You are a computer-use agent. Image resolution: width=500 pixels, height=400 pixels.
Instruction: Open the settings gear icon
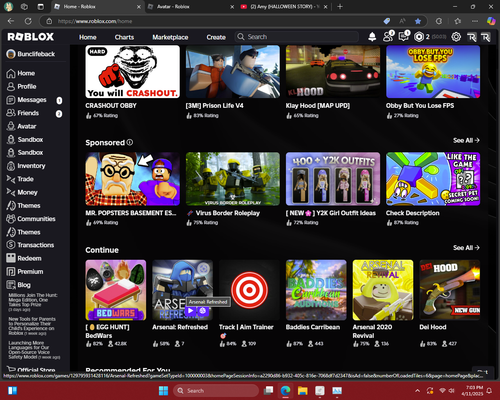click(x=456, y=37)
